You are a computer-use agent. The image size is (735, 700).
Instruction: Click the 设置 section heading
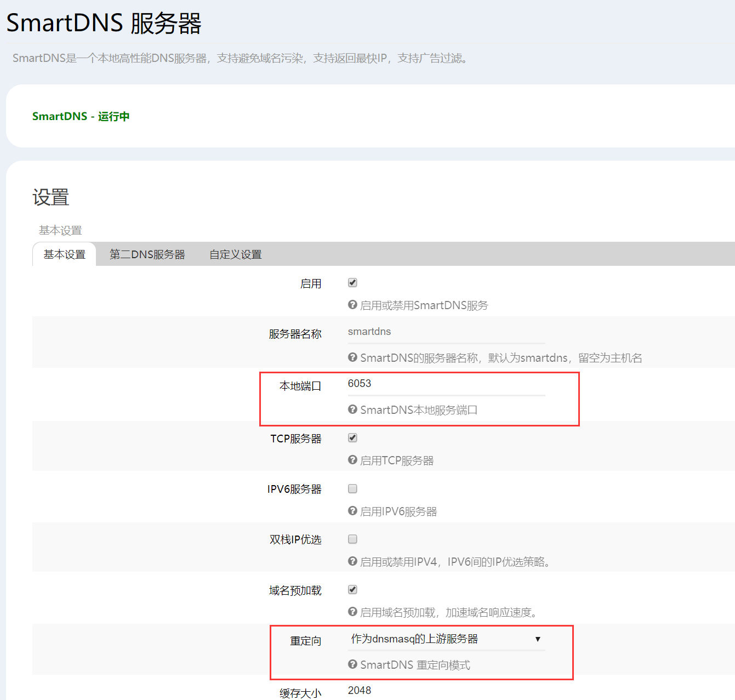tap(51, 197)
